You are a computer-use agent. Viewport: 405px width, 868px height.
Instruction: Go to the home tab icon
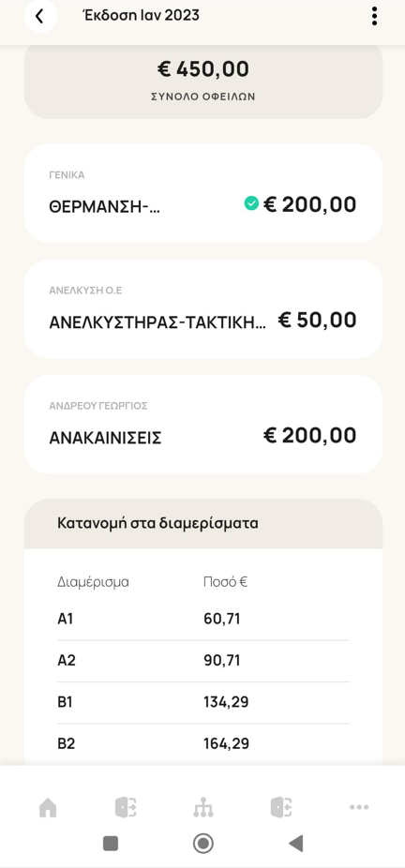click(x=48, y=808)
